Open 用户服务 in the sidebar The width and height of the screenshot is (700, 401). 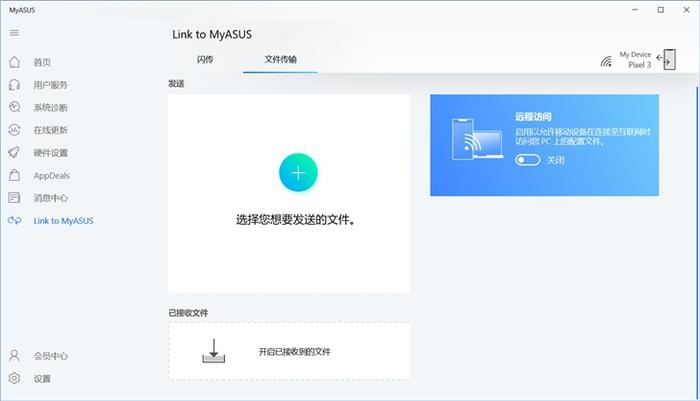(50, 85)
